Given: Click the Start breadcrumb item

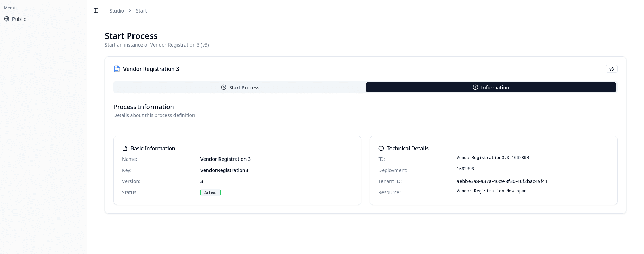Looking at the screenshot, I should pos(141,11).
